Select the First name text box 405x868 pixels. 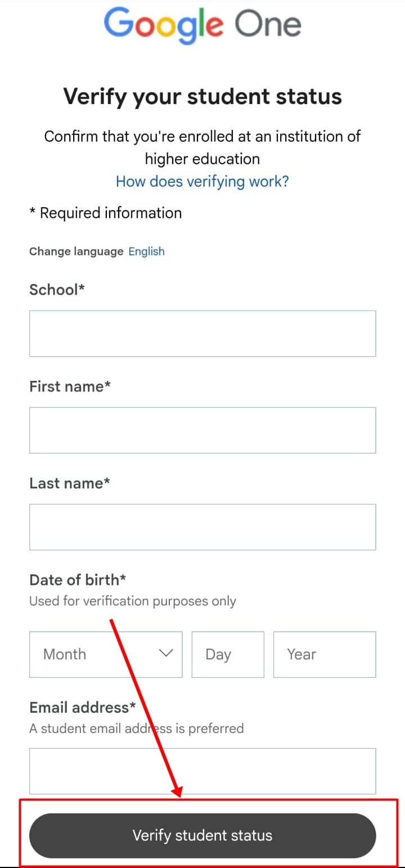[x=202, y=430]
